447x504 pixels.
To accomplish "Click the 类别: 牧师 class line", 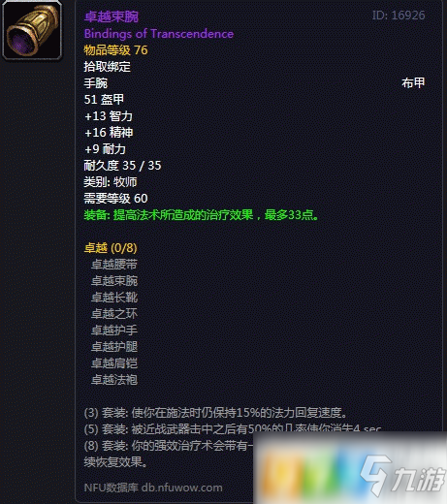I will (x=111, y=182).
